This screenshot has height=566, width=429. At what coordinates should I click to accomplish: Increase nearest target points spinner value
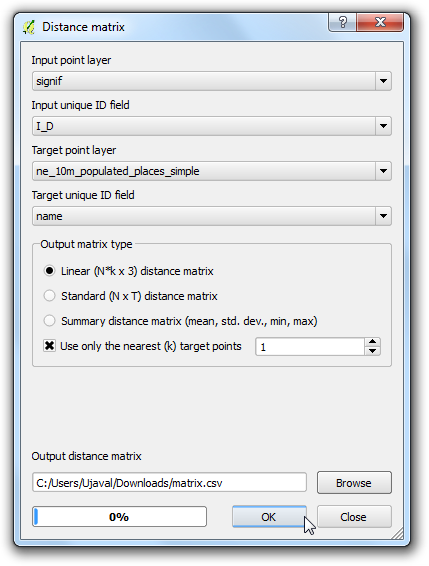(372, 342)
